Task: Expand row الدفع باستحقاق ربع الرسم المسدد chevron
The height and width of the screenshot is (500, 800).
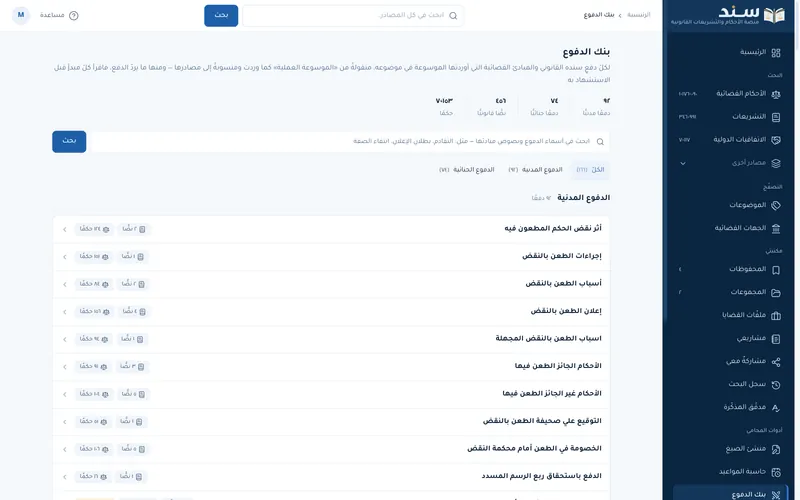Action: [x=65, y=477]
